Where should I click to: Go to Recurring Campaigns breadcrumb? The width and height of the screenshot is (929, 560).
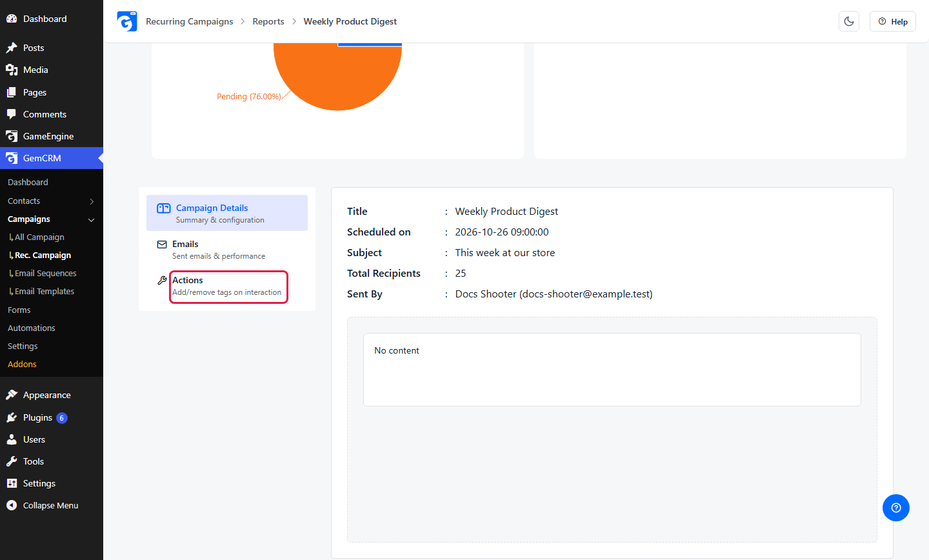point(190,21)
